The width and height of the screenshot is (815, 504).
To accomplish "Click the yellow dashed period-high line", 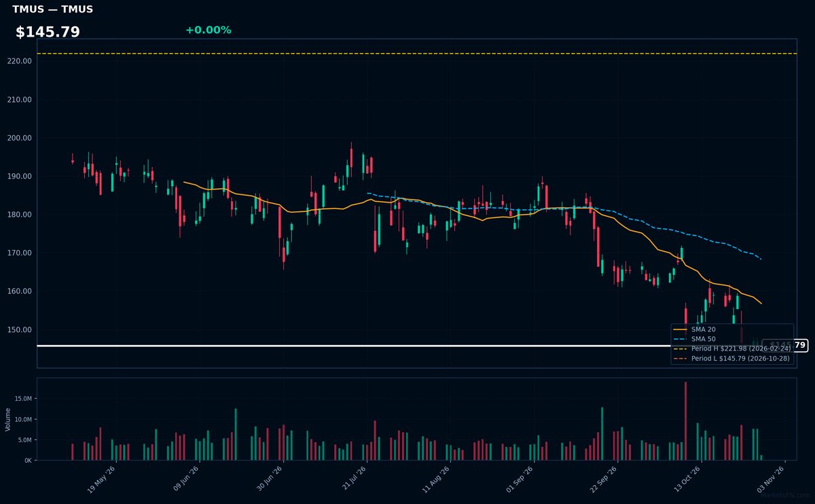I will coord(416,54).
